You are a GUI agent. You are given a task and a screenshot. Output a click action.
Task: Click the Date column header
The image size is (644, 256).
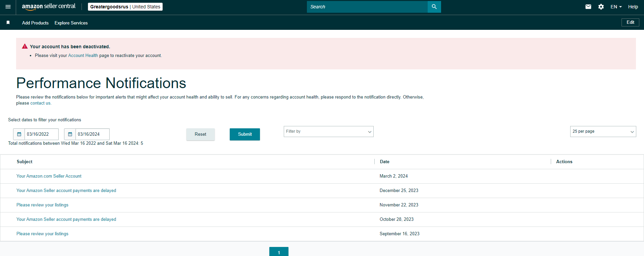pyautogui.click(x=385, y=162)
